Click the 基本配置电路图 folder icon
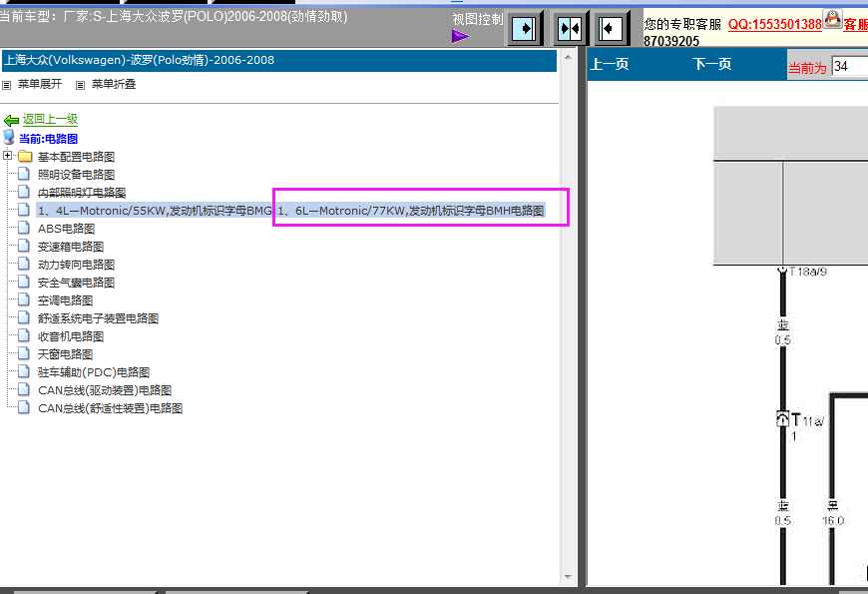 click(24, 157)
